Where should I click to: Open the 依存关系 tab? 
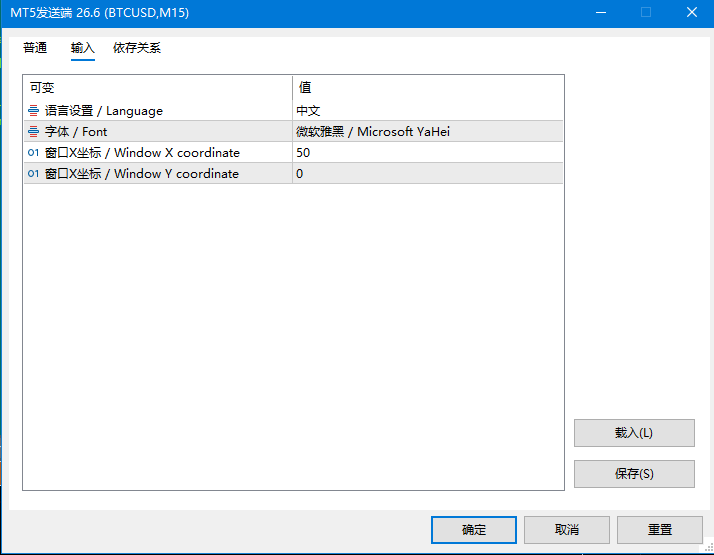137,48
